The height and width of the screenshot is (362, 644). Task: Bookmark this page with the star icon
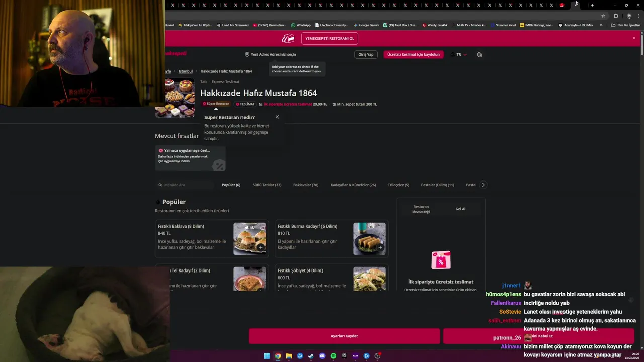pos(603,16)
